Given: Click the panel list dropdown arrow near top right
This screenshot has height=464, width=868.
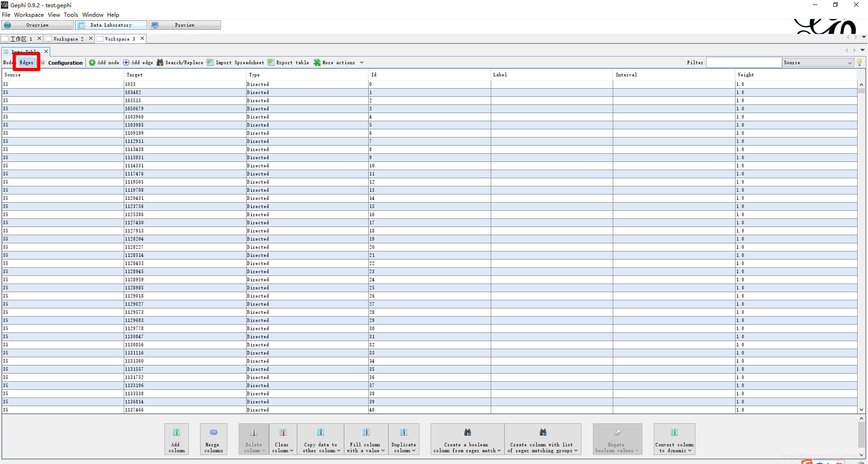Looking at the screenshot, I should pyautogui.click(x=863, y=50).
